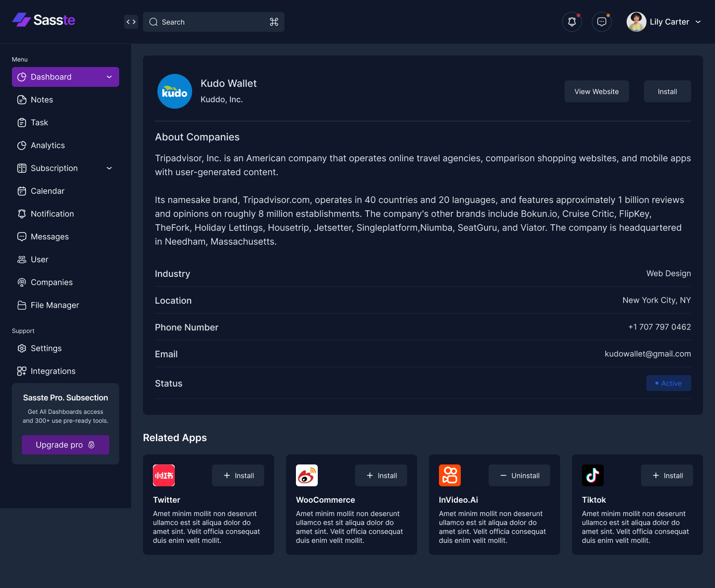Click Lily Carter's avatar photo
715x588 pixels.
(637, 22)
